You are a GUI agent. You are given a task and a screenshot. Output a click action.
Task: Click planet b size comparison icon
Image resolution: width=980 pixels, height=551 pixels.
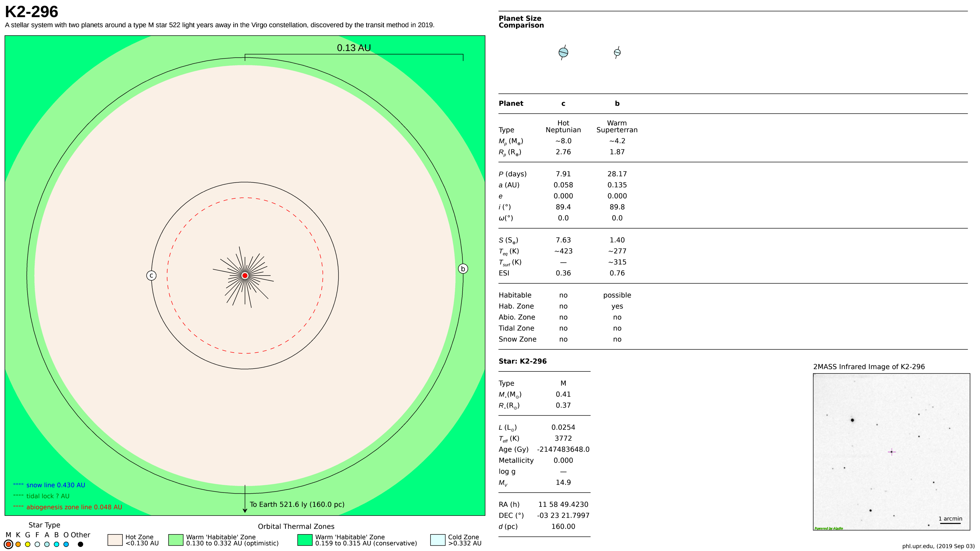pos(617,53)
